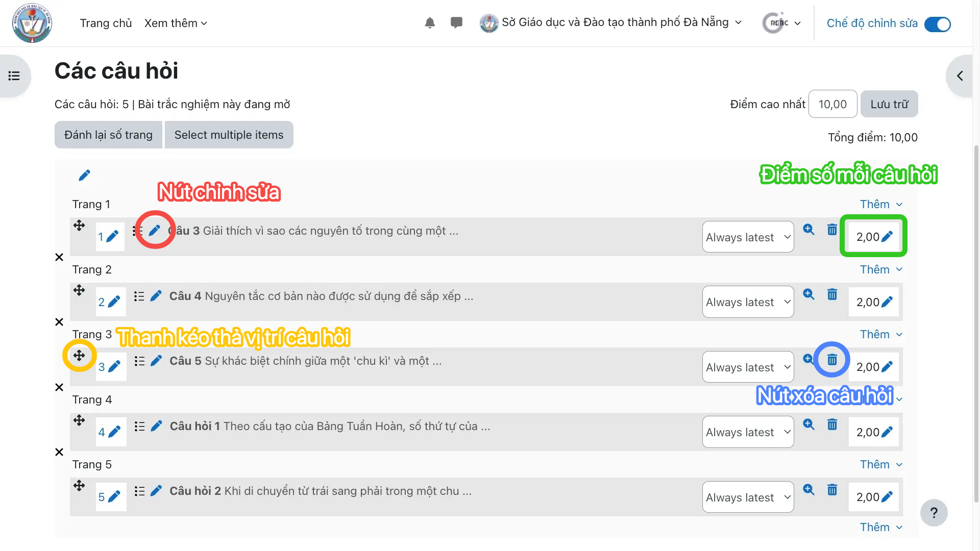The width and height of the screenshot is (980, 551).
Task: Click the move handle for Câu 4
Action: click(x=79, y=290)
